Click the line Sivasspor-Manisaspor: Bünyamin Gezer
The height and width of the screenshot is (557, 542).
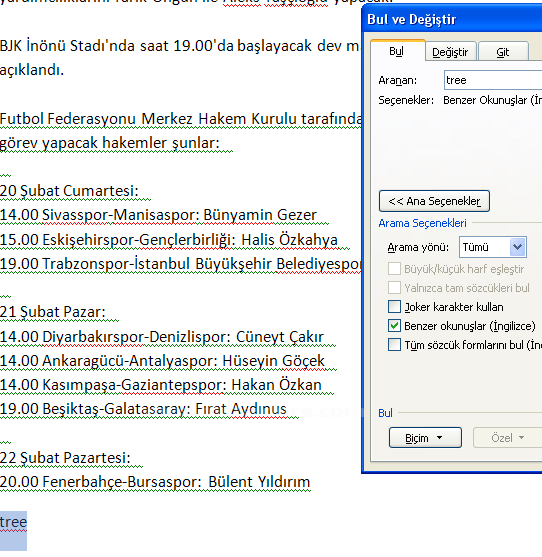click(179, 215)
